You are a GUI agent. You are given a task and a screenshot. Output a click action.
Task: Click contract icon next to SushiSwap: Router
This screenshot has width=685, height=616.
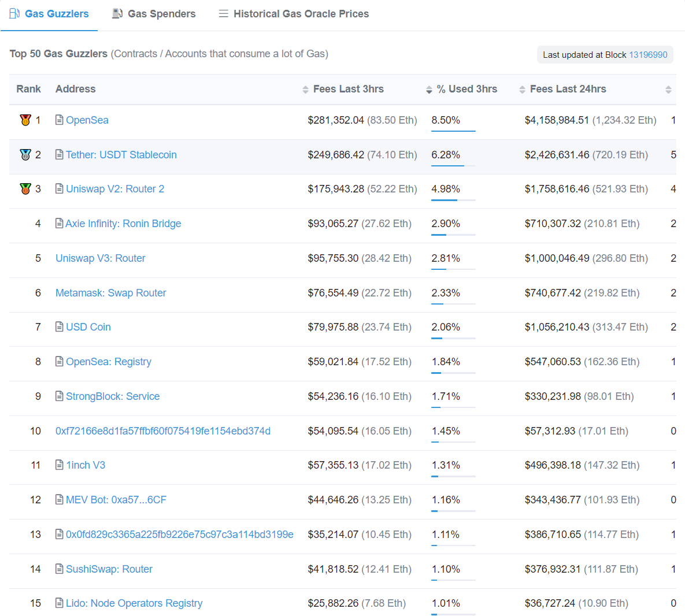(x=60, y=569)
